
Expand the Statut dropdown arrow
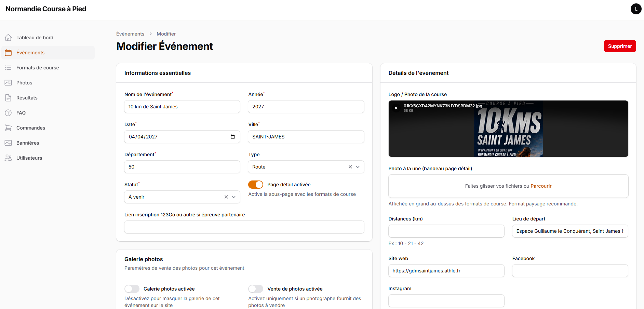tap(234, 197)
